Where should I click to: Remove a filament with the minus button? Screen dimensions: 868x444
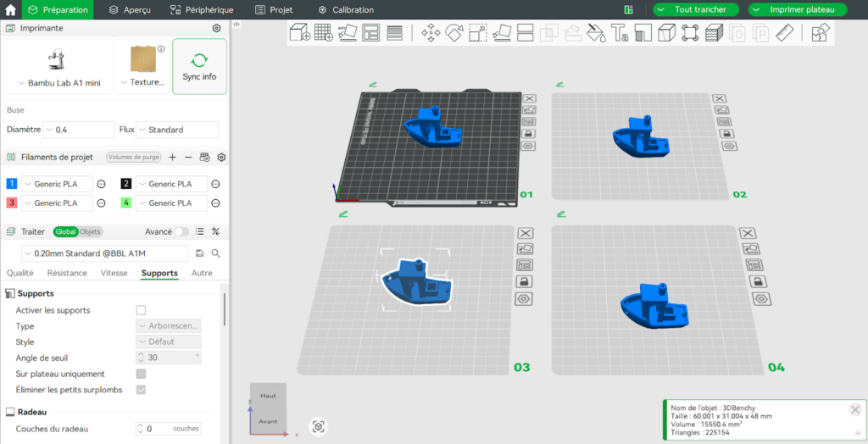coord(188,158)
